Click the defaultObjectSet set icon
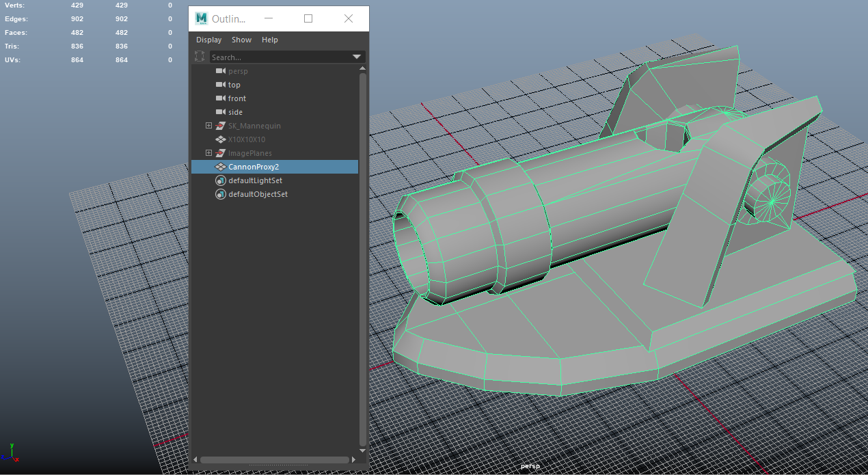Viewport: 868px width, 475px height. 220,194
